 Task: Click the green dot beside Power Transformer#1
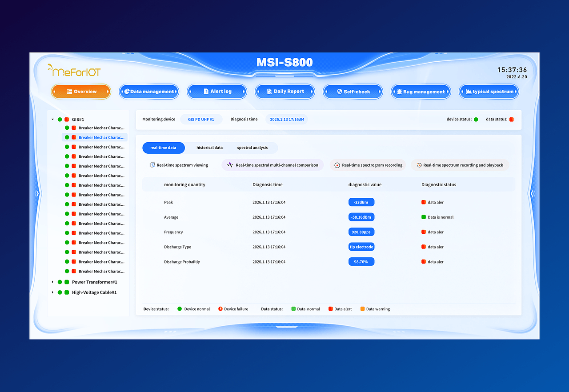click(60, 282)
